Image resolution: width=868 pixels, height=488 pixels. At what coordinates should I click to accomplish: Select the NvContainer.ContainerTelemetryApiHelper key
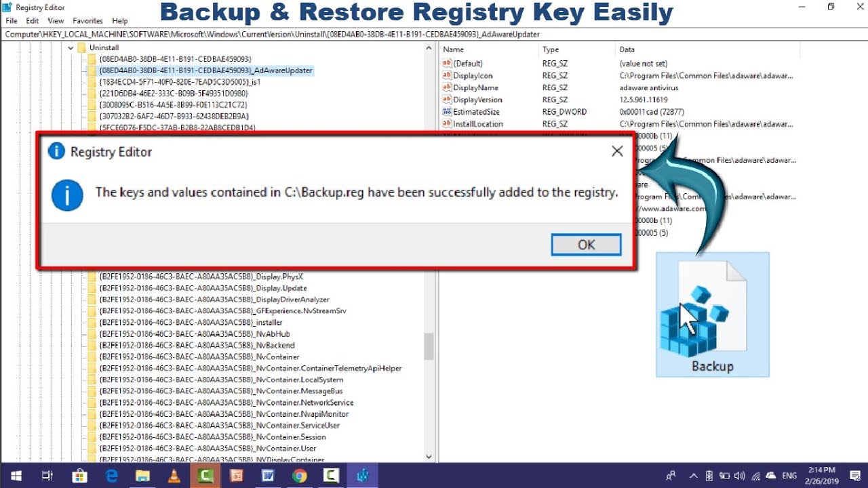pos(250,369)
